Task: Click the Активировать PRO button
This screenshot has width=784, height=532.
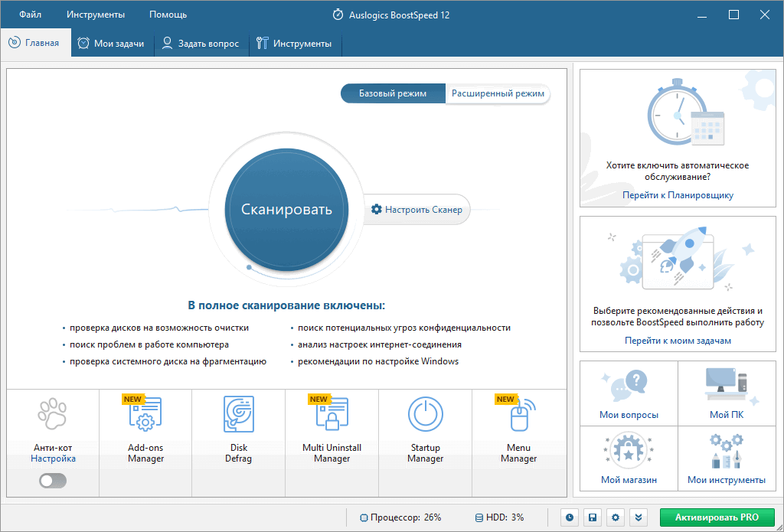Action: [717, 517]
